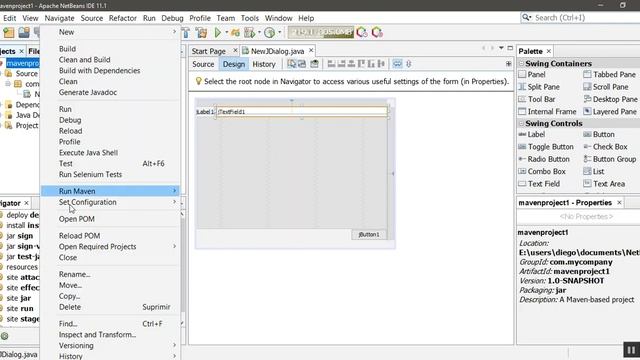Click the Clean and Build icon
This screenshot has height=360, width=640.
201,32
